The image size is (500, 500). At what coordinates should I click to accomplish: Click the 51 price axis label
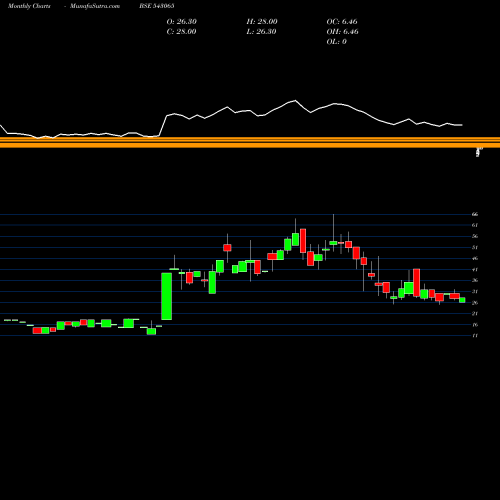click(x=475, y=247)
